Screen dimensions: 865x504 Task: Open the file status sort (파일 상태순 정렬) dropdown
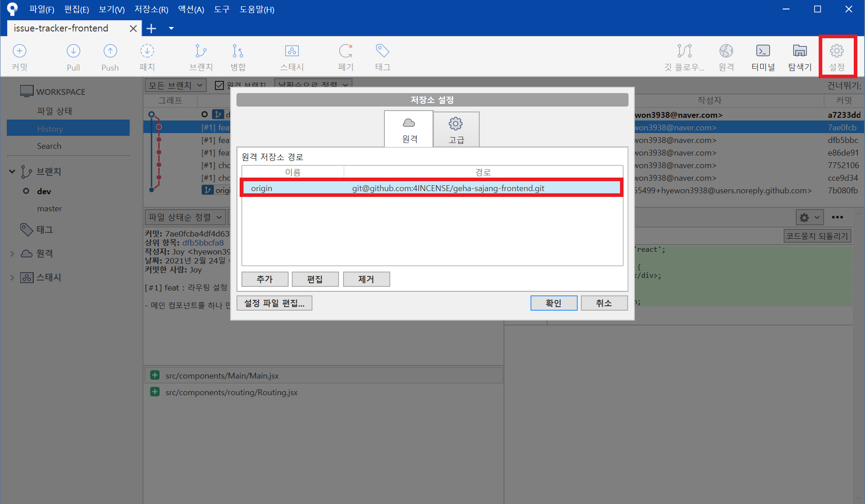(185, 217)
